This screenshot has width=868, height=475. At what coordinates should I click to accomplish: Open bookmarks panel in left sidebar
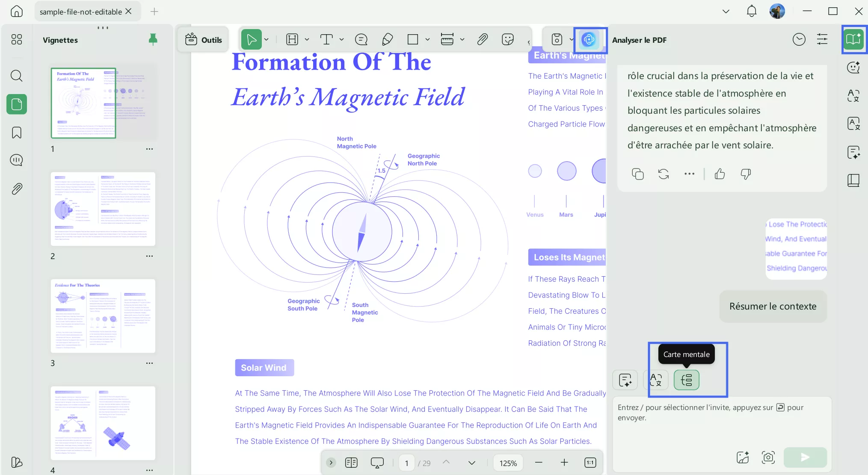click(x=16, y=133)
